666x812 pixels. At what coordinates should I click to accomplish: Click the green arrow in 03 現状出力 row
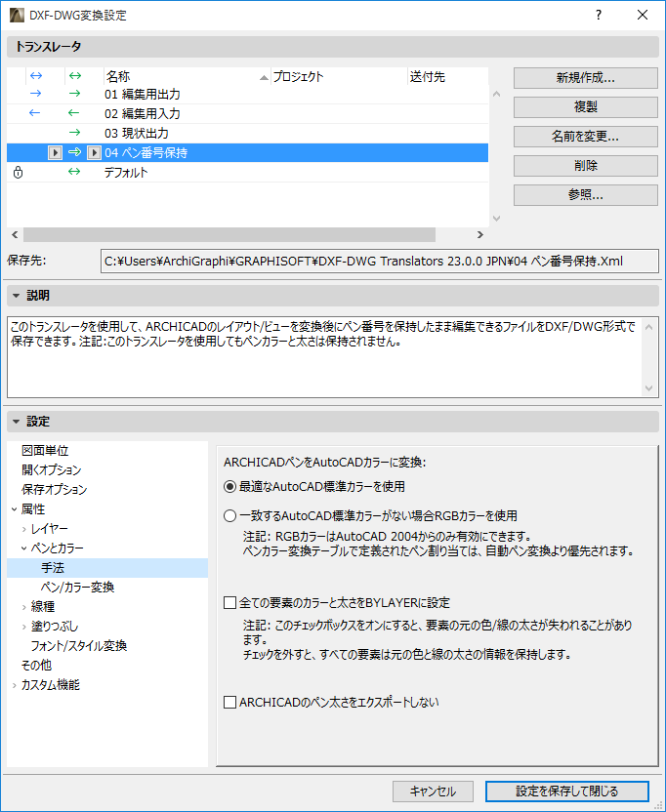tap(74, 133)
